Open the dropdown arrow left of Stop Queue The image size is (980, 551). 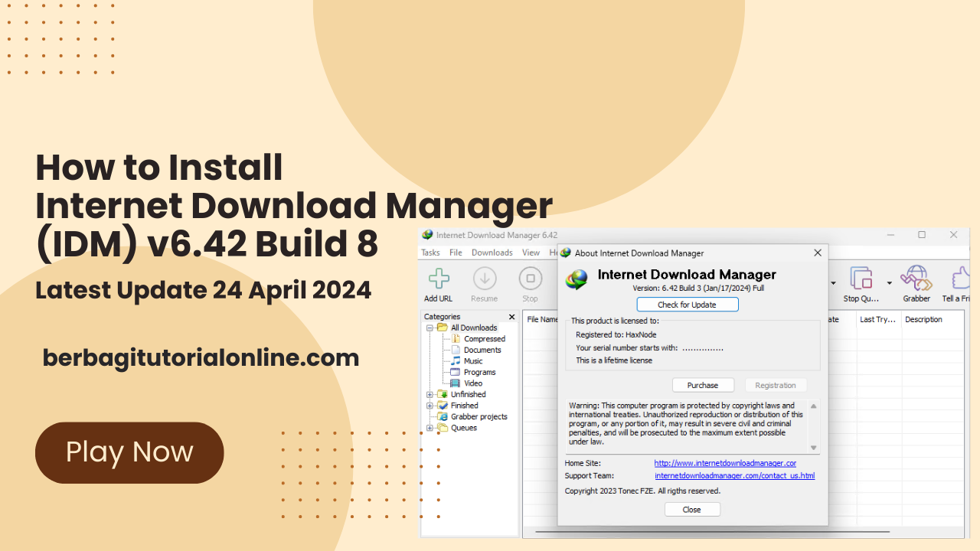click(833, 283)
